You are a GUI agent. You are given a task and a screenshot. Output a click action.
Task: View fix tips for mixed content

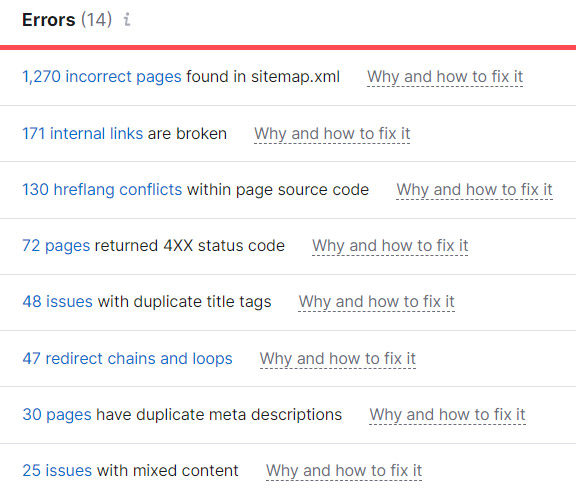344,471
